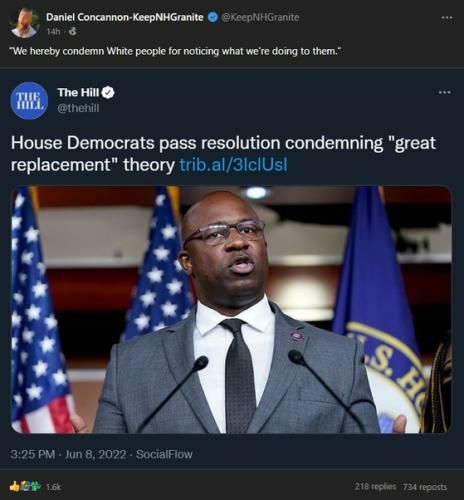This screenshot has height=500, width=464.
Task: Expand the embedded tweet's three-dot menu
Action: [x=444, y=92]
